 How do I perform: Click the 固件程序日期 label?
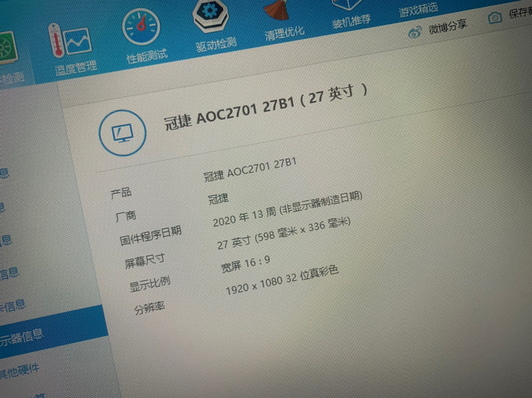(151, 236)
